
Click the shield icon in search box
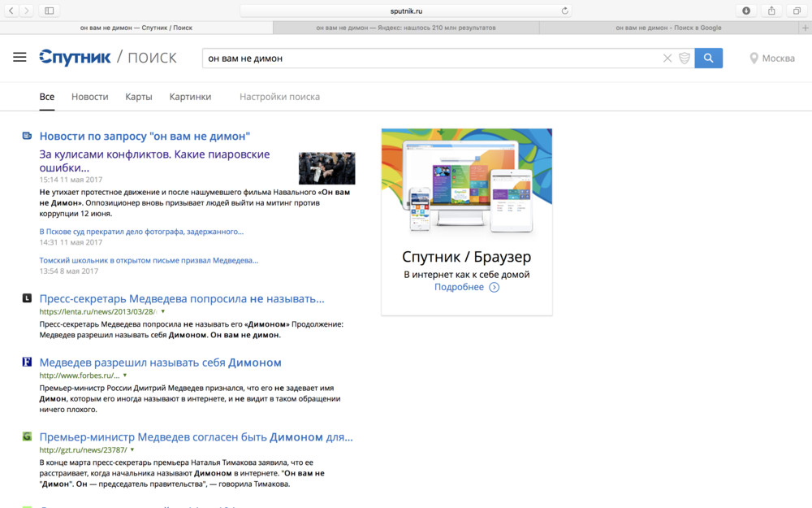tap(684, 58)
